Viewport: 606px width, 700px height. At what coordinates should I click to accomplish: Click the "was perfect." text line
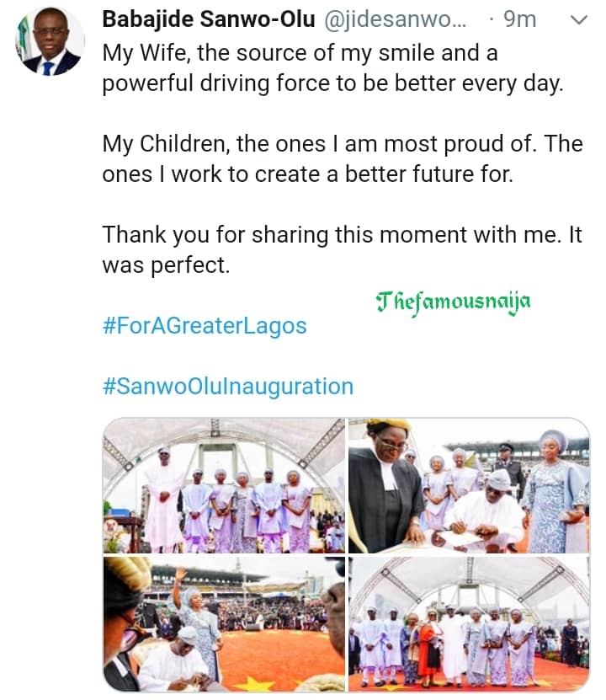(x=166, y=265)
